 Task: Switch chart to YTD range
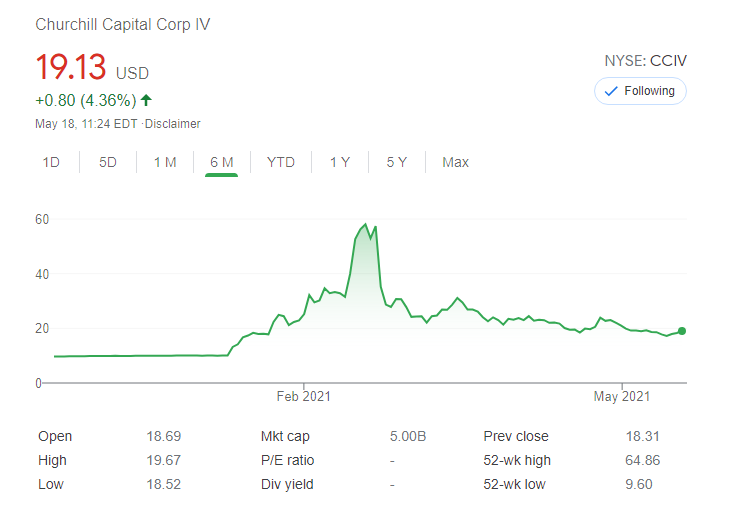[281, 162]
